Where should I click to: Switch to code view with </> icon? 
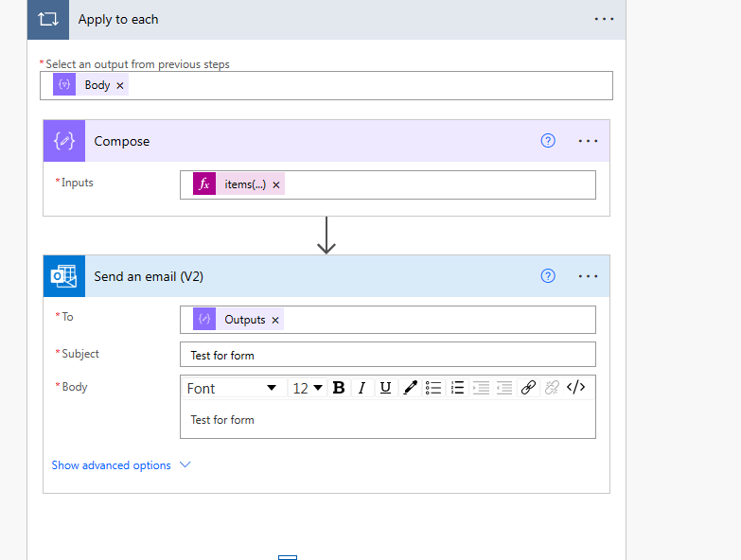(x=575, y=388)
